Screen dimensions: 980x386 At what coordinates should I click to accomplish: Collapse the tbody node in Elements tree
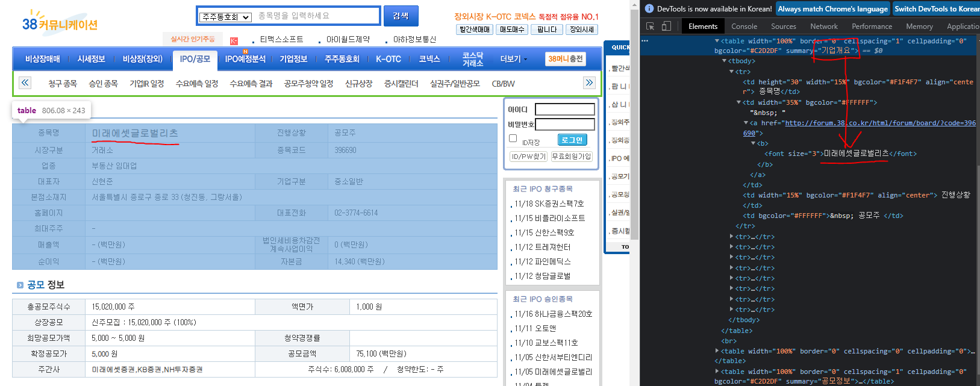click(x=724, y=61)
